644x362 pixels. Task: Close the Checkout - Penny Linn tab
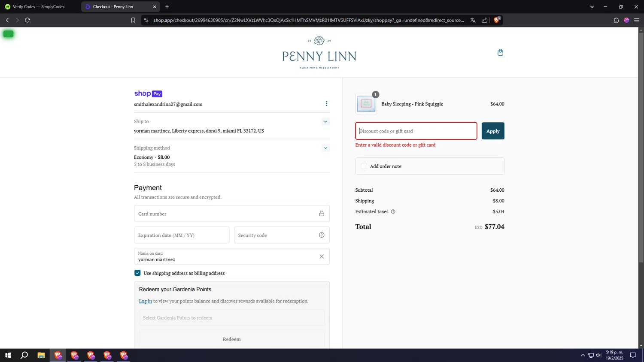[155, 7]
